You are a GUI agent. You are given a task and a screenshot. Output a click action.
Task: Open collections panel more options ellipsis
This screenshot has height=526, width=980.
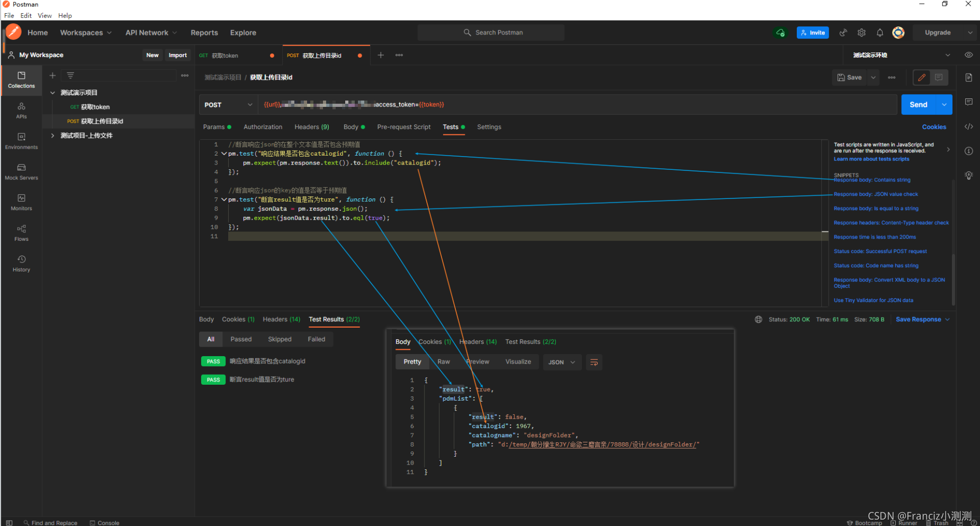[x=185, y=76]
